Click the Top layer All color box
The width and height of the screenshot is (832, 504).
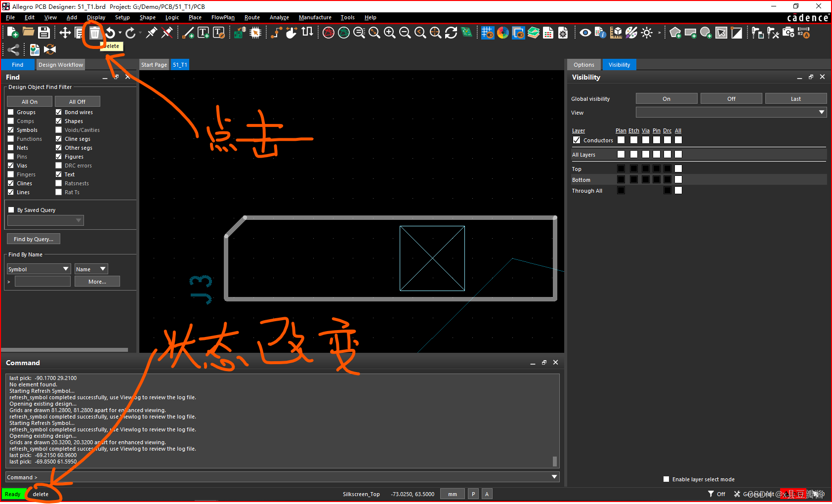(678, 169)
